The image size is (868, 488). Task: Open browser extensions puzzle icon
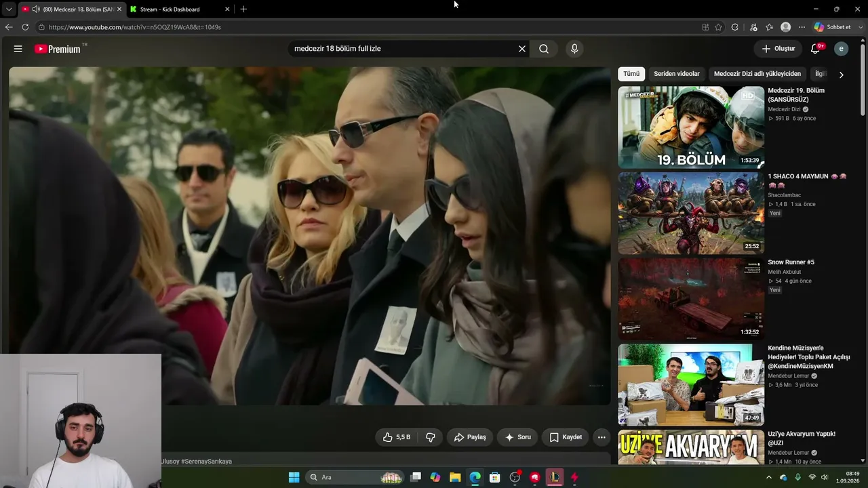pyautogui.click(x=735, y=27)
